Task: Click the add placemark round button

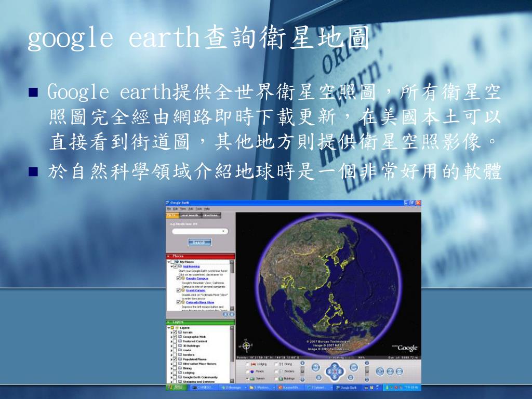Action: click(x=380, y=371)
